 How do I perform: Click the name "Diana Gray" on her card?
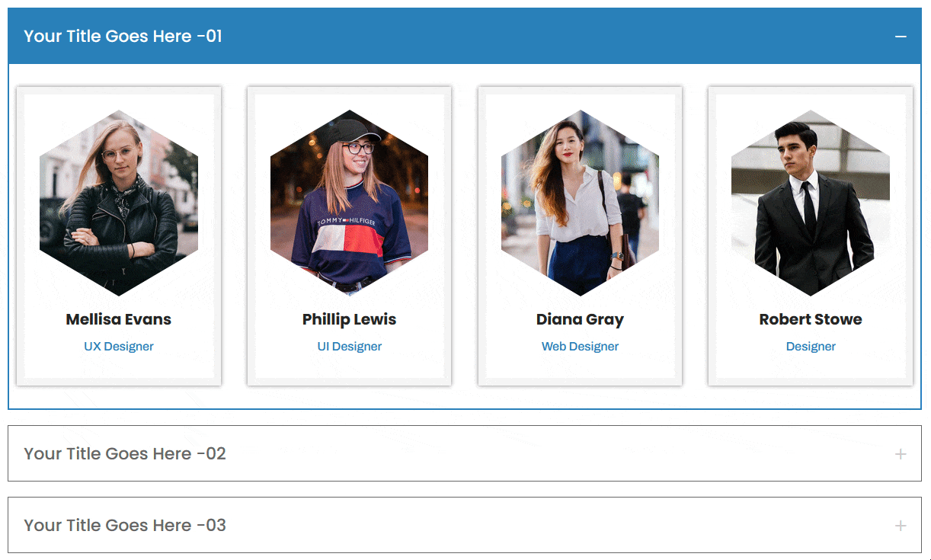point(580,319)
